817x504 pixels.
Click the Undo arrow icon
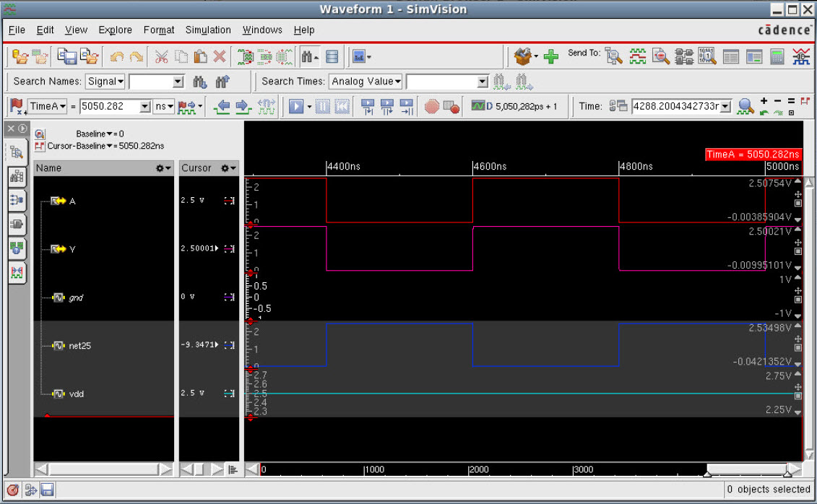(x=116, y=56)
